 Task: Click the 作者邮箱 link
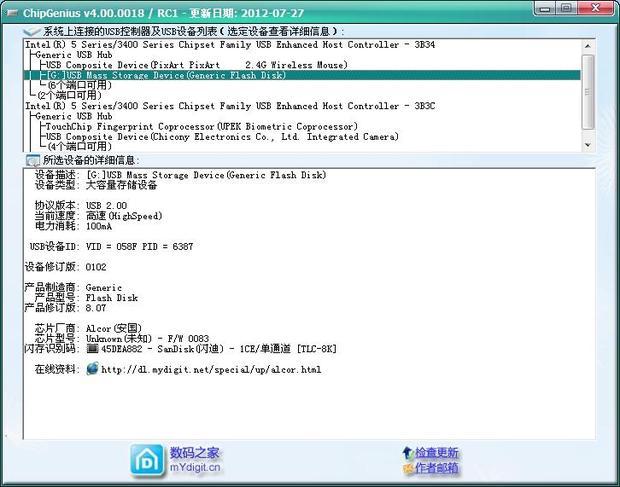436,468
